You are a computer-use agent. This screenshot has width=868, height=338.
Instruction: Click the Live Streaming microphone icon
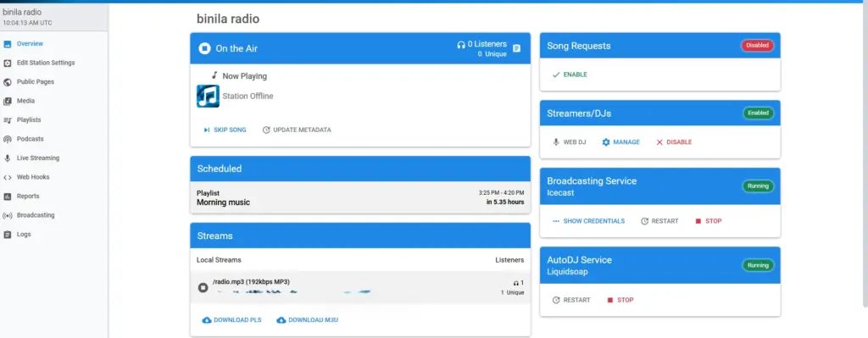pyautogui.click(x=7, y=158)
